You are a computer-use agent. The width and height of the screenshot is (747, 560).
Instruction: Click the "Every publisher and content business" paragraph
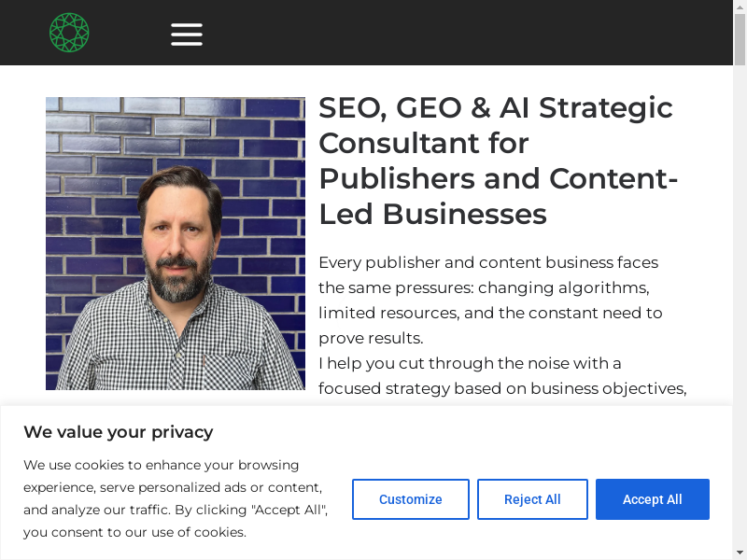[x=488, y=262]
